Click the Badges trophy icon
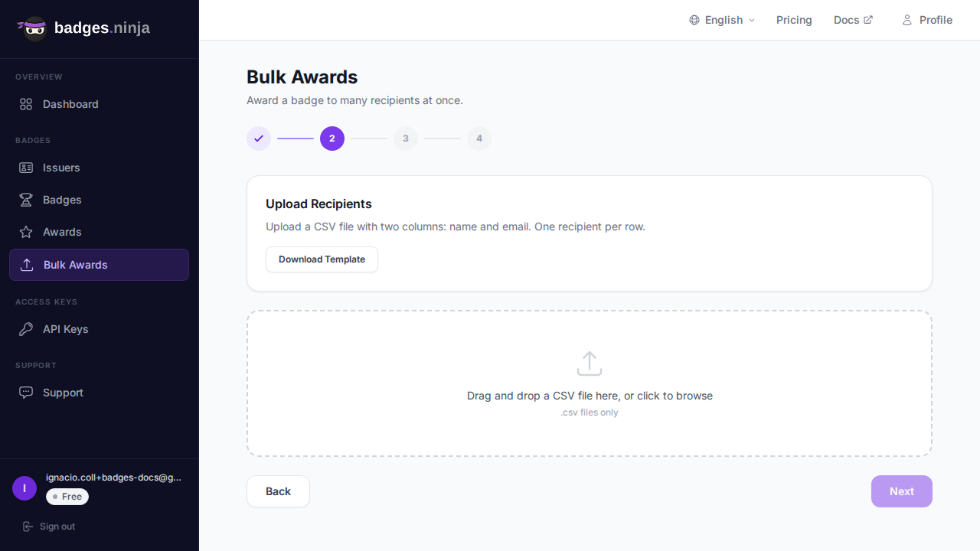Screen dimensions: 980x551 pos(26,200)
